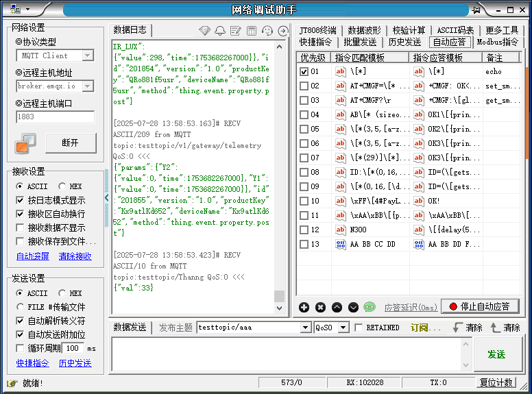Click the add rule plus icon
Screen dimensions: 532x394
coord(304,307)
